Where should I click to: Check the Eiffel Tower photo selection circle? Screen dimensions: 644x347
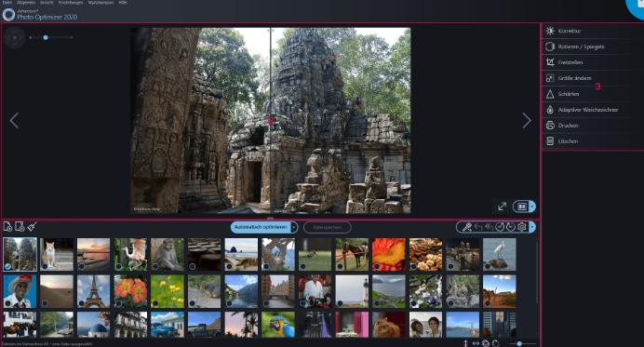(x=81, y=303)
